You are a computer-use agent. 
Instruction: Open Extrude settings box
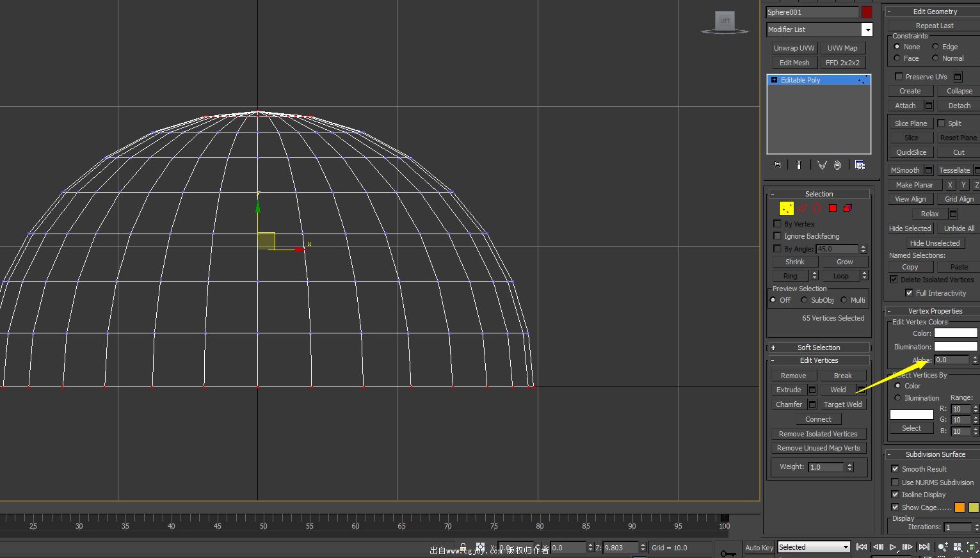coord(812,390)
